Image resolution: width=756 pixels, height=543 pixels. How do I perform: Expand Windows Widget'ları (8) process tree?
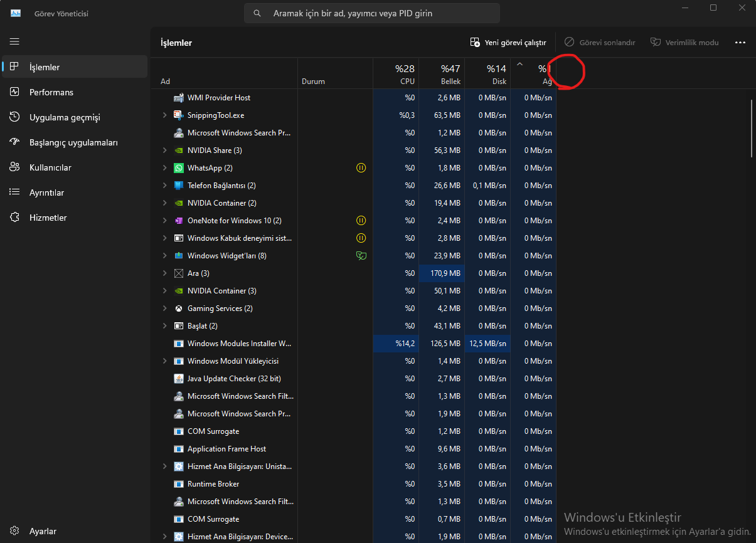[x=164, y=256]
